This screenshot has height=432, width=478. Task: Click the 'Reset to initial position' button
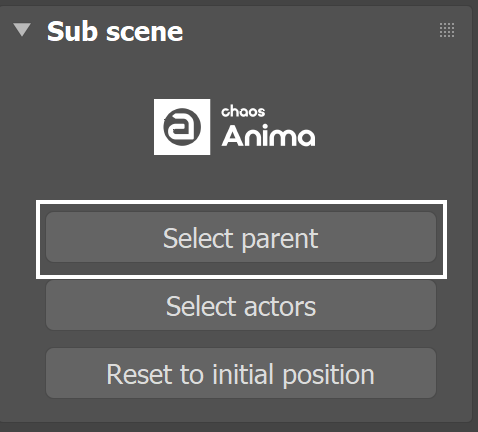tap(241, 373)
